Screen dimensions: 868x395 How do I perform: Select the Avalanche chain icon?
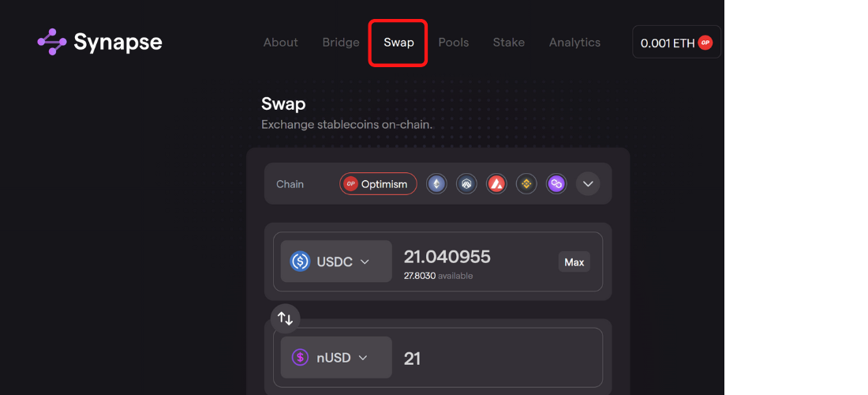496,184
